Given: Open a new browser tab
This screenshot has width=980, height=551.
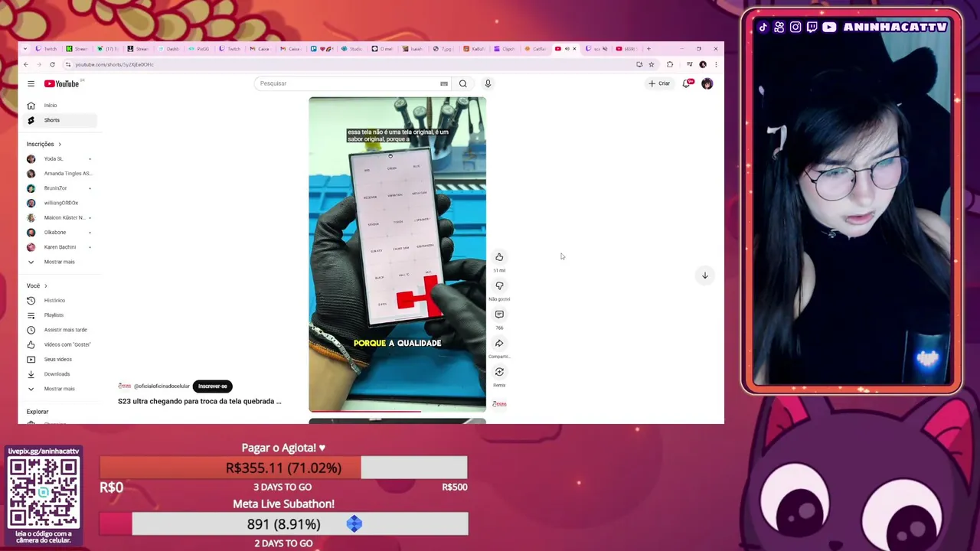Looking at the screenshot, I should (648, 49).
